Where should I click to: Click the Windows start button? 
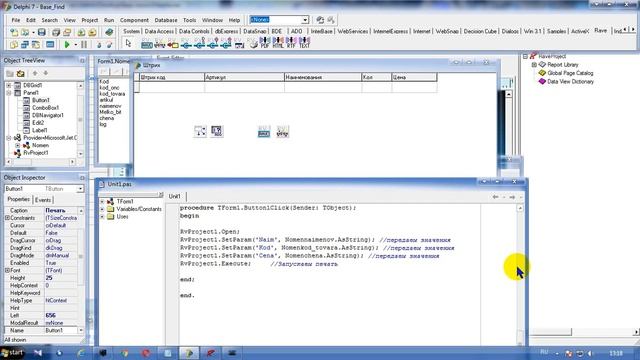point(12,353)
